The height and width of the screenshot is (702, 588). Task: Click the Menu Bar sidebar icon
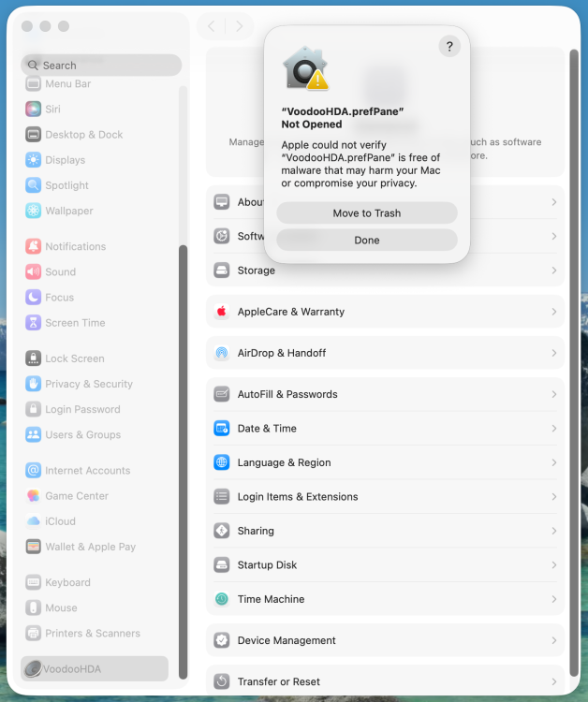[33, 83]
